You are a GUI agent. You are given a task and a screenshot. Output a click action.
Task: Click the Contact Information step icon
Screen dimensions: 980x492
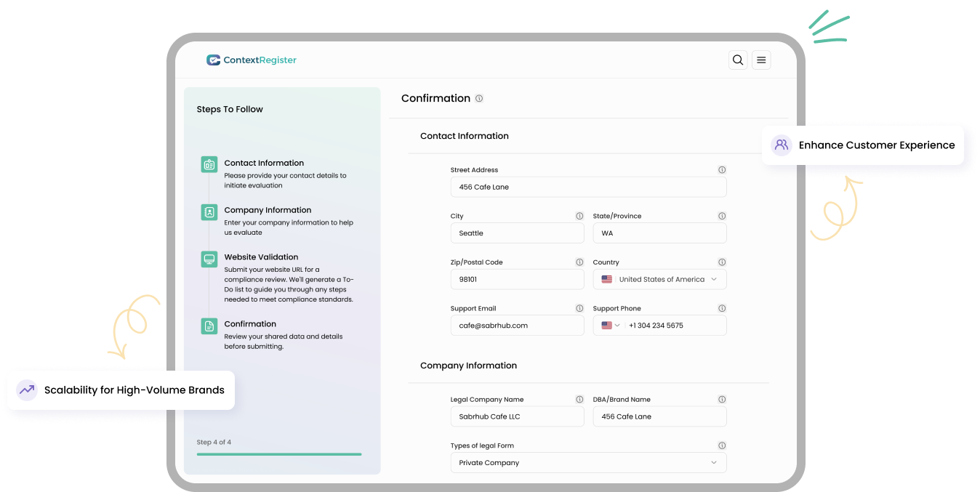click(x=209, y=165)
